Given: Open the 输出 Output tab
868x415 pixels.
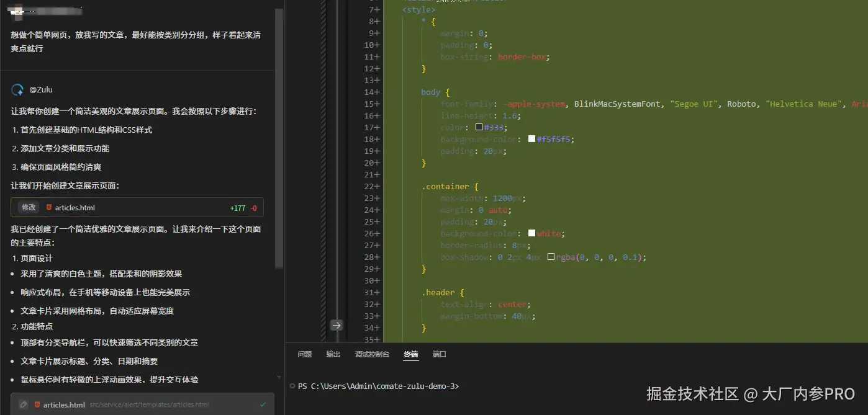Looking at the screenshot, I should 333,354.
